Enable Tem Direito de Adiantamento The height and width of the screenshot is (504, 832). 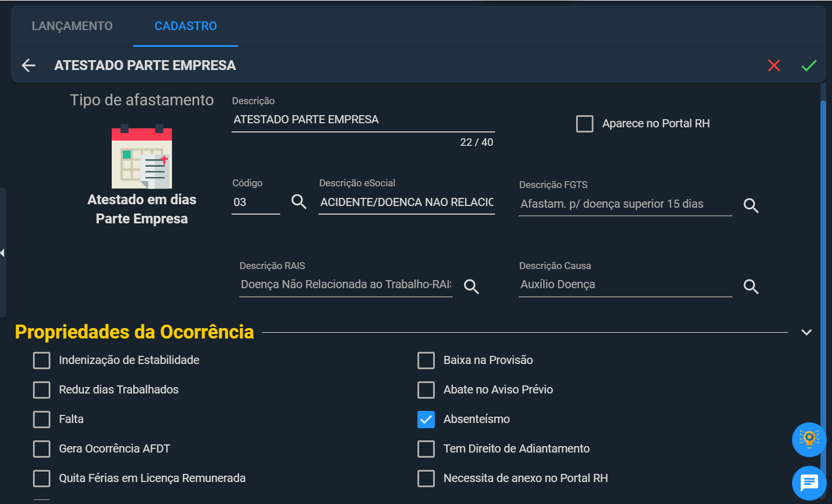click(x=426, y=448)
